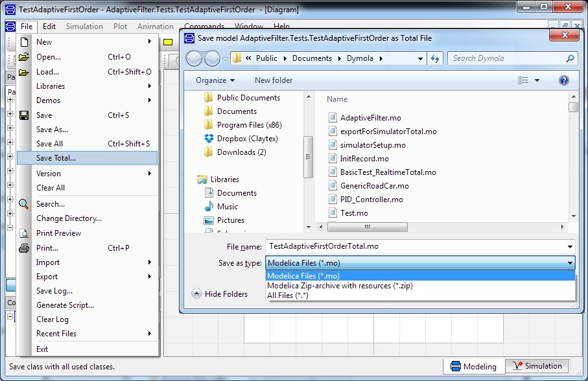Select file exportForSimulatorTotal.mo

382,132
